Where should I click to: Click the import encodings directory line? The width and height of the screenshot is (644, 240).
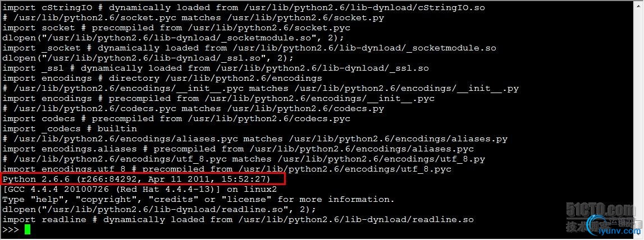click(x=162, y=79)
